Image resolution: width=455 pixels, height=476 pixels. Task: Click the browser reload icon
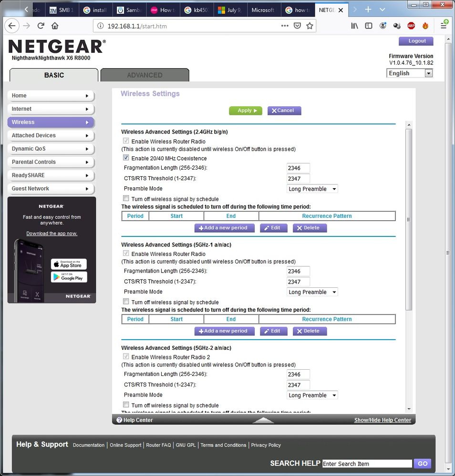41,26
